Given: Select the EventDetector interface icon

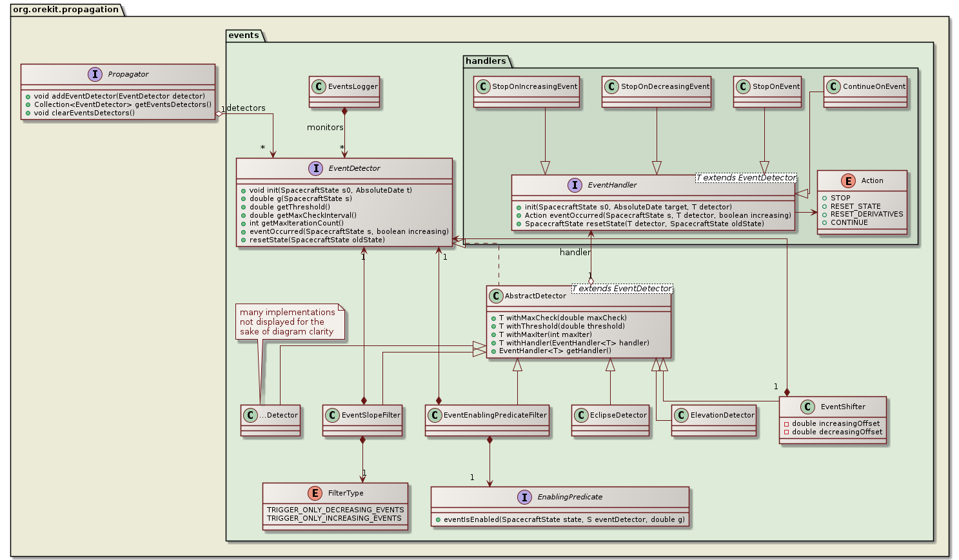Looking at the screenshot, I should (316, 168).
